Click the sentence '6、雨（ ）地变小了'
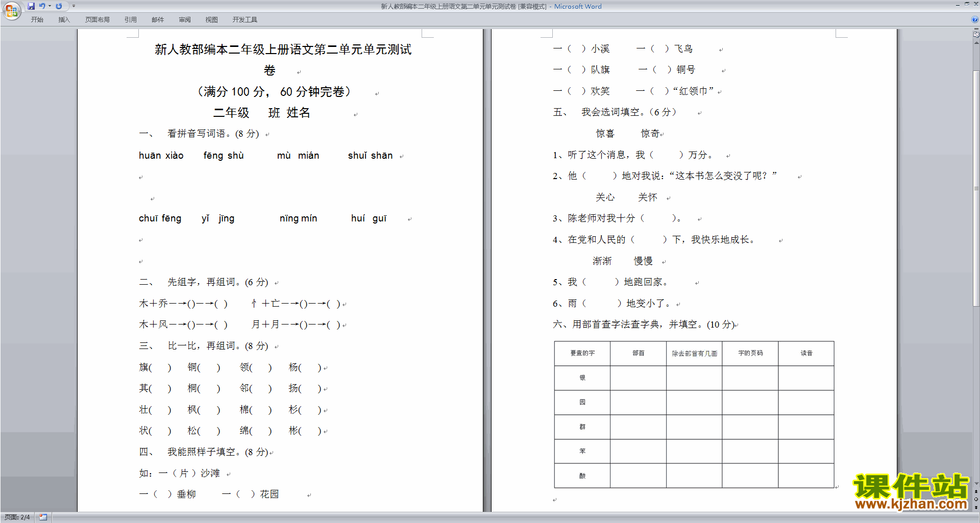 (611, 304)
